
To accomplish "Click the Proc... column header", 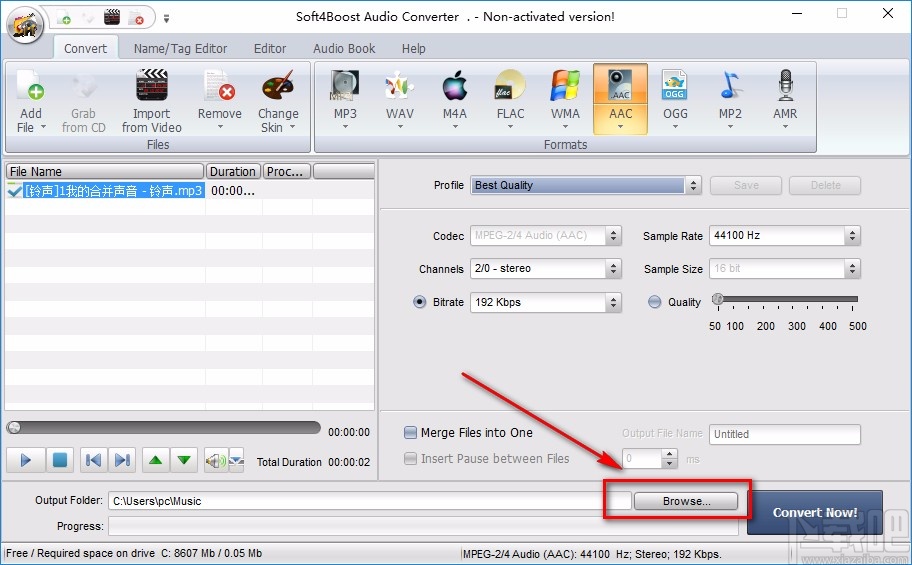I will point(287,171).
